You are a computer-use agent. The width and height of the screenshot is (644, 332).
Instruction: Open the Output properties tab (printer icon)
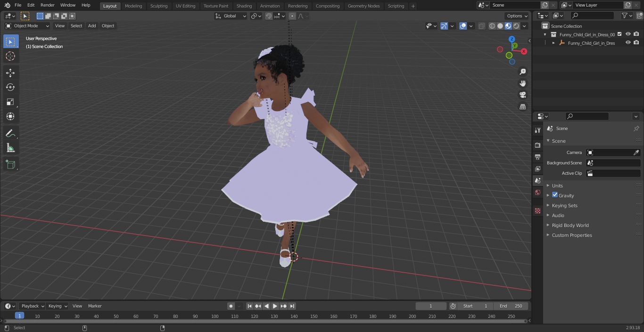(x=537, y=157)
